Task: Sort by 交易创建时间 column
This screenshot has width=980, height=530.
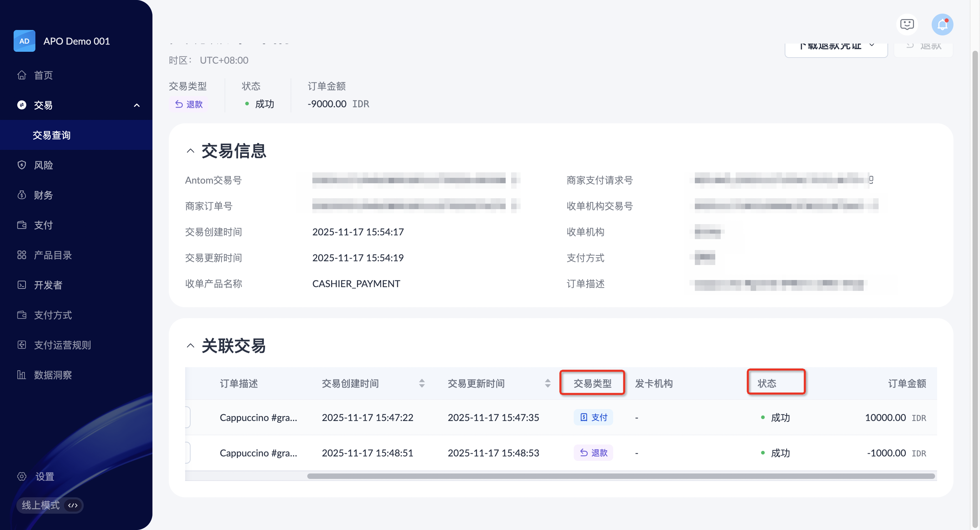Action: pyautogui.click(x=422, y=384)
